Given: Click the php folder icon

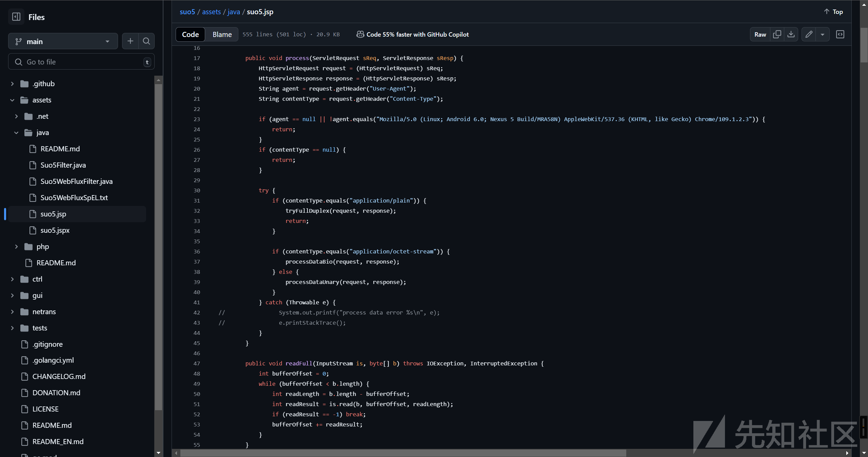Looking at the screenshot, I should tap(28, 247).
